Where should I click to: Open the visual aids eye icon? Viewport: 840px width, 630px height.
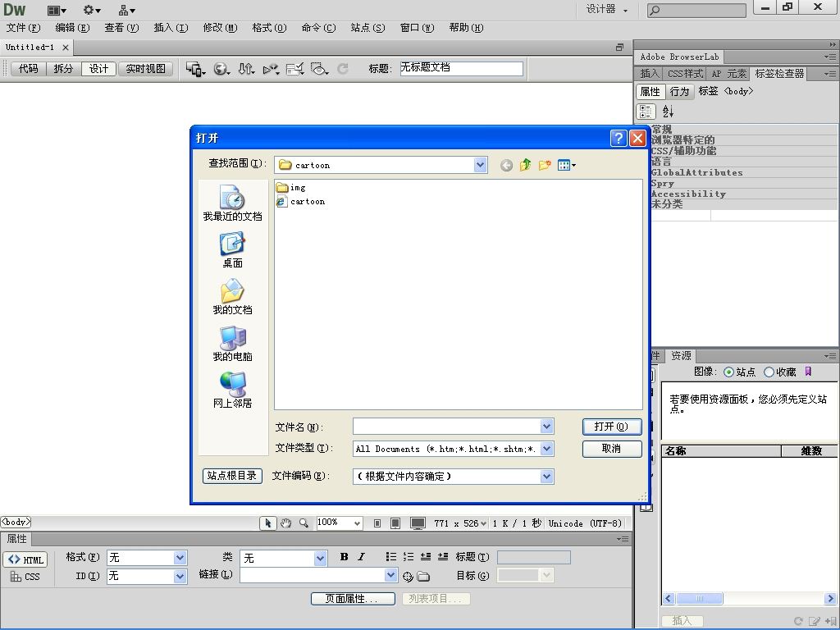pyautogui.click(x=319, y=69)
